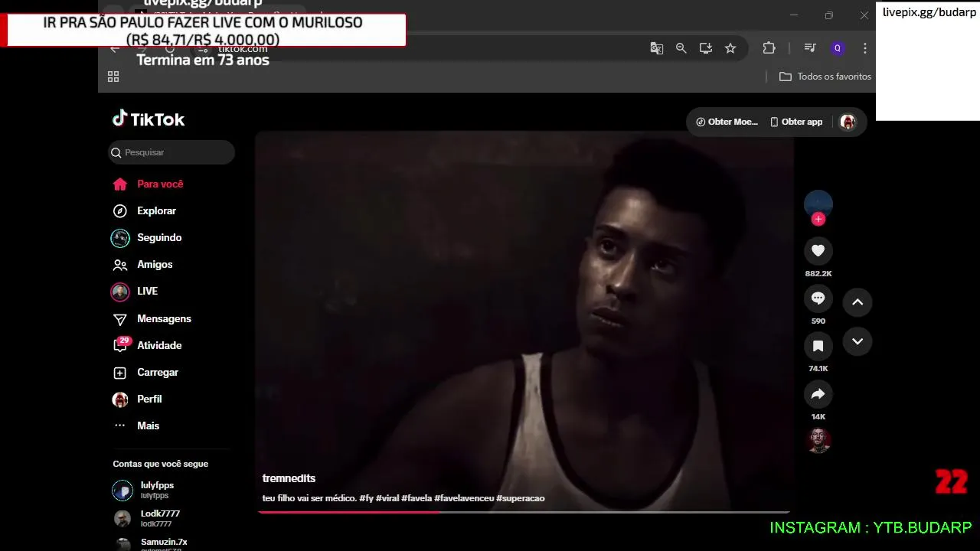Bookmark page with star icon
Viewport: 980px width, 551px height.
pos(730,48)
